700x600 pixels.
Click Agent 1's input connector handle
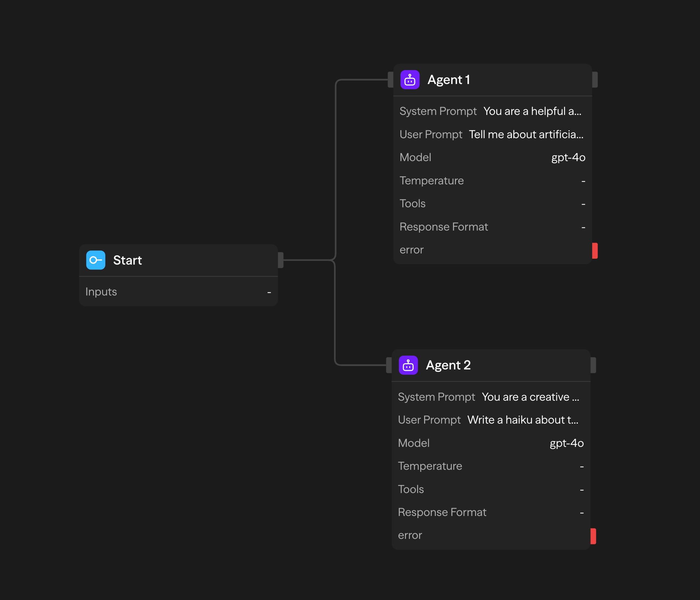click(390, 80)
